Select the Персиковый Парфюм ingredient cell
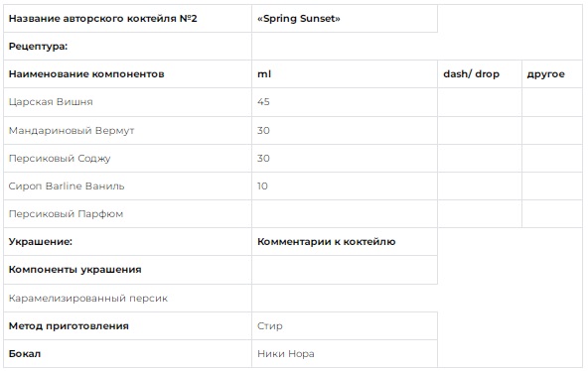Viewport: 588px width, 371px height. [x=127, y=213]
